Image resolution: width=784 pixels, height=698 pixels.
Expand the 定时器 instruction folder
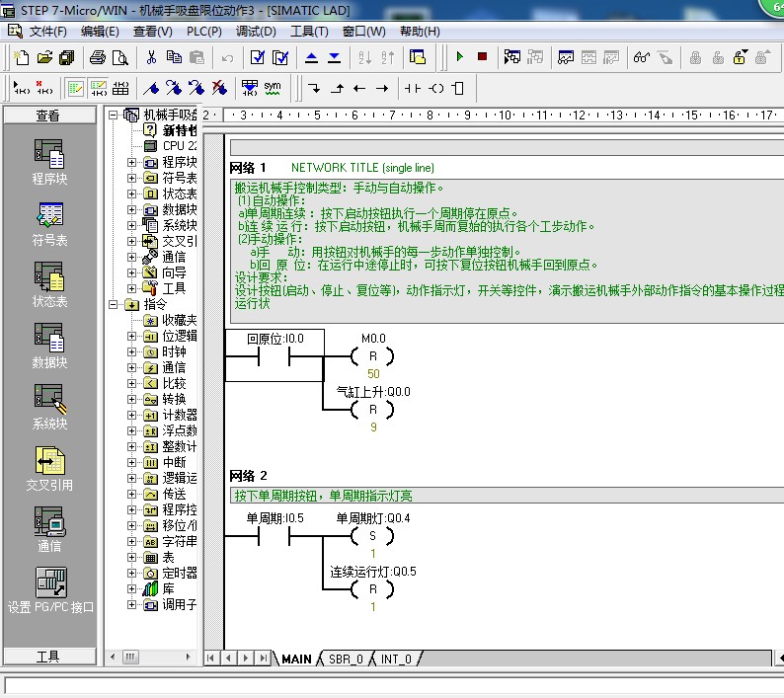(131, 573)
